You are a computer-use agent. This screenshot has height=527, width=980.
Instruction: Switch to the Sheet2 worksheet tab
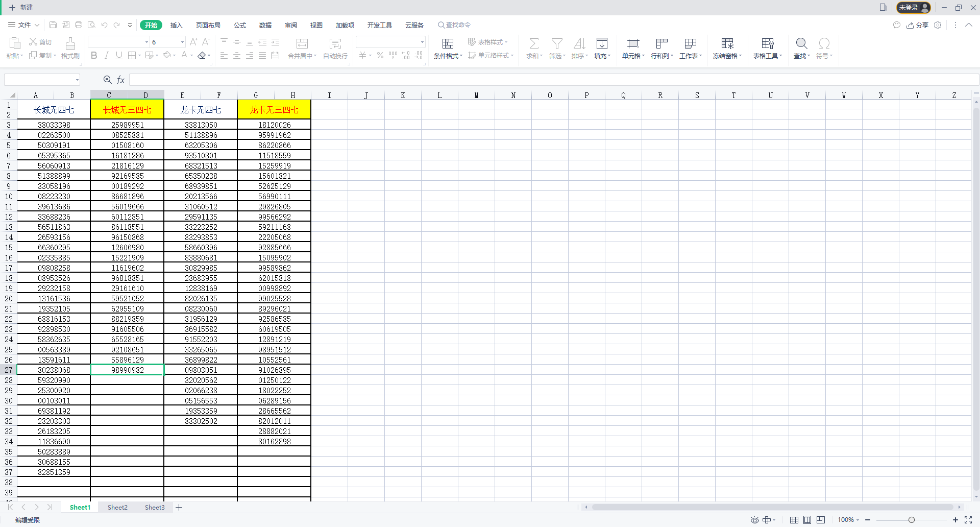[x=117, y=507]
